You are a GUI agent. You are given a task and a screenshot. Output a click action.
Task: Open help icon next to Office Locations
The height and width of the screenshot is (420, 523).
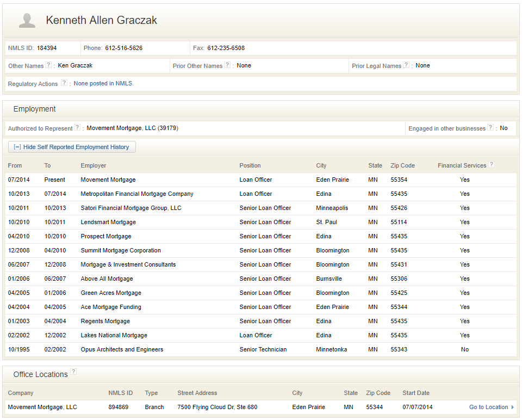[73, 372]
